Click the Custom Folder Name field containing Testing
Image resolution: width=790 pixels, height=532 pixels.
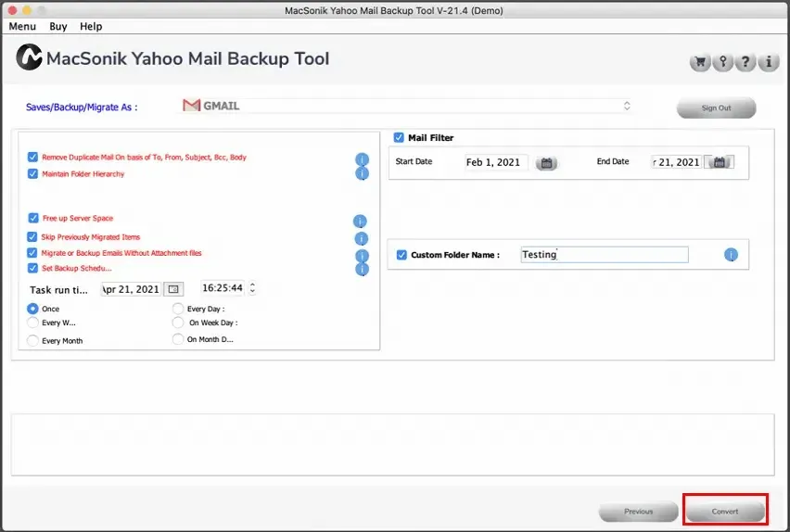tap(605, 254)
